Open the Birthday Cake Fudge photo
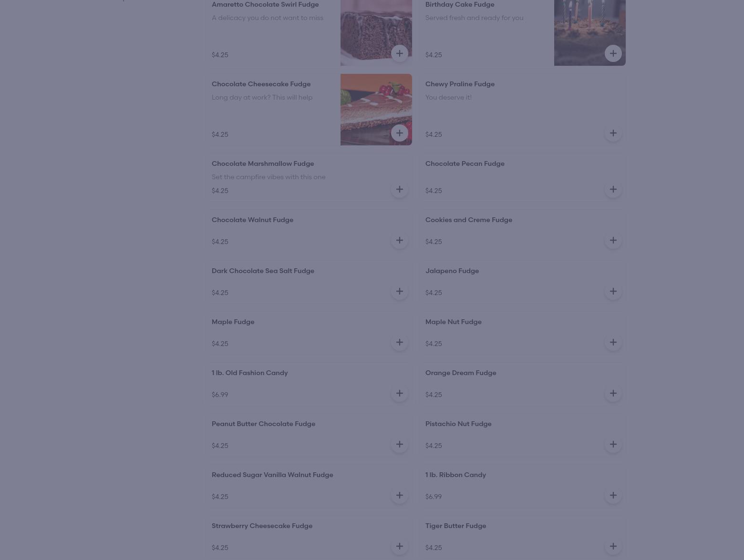 click(590, 32)
